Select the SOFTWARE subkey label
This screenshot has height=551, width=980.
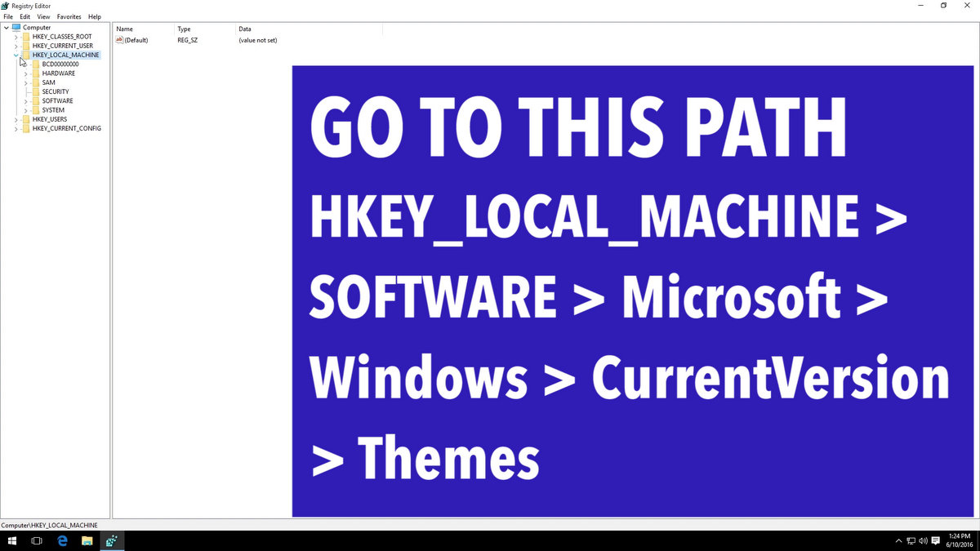pyautogui.click(x=58, y=101)
